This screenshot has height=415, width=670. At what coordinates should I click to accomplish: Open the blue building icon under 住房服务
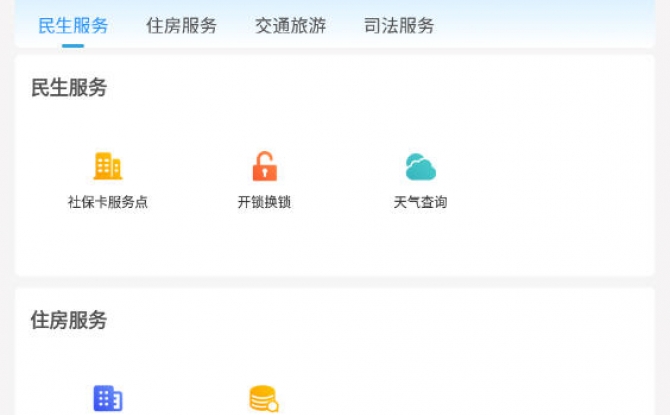(x=108, y=398)
